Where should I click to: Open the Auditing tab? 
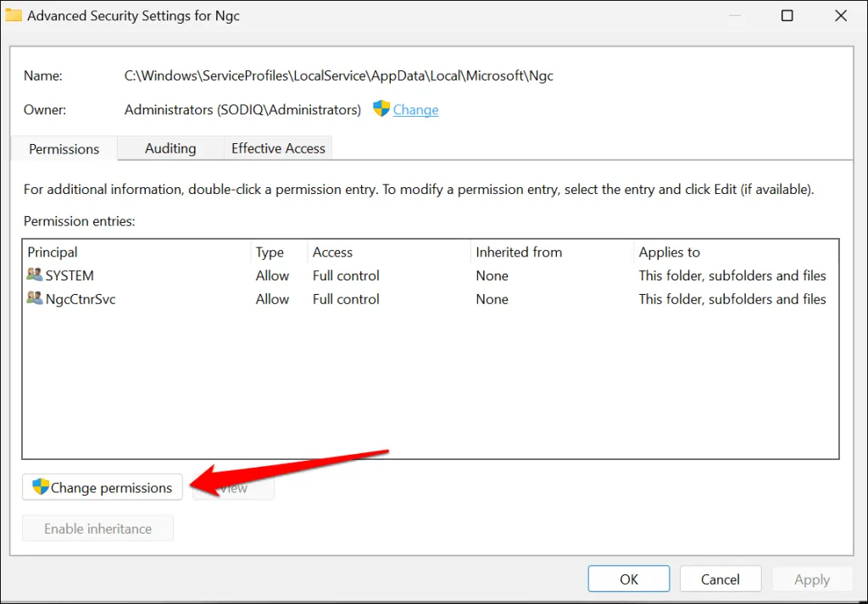tap(170, 148)
